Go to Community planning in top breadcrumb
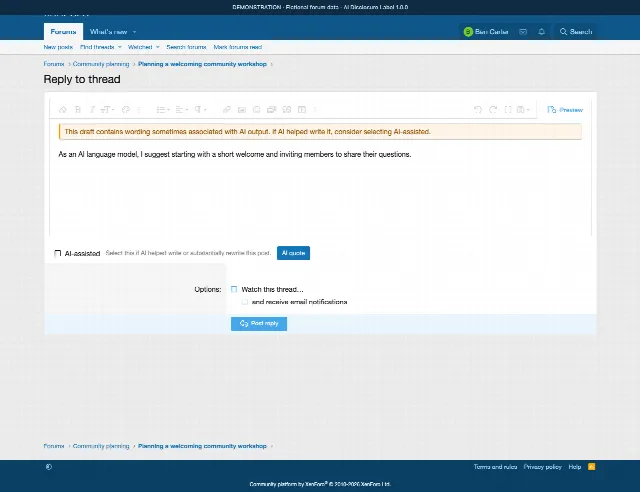The width and height of the screenshot is (640, 492). (101, 64)
